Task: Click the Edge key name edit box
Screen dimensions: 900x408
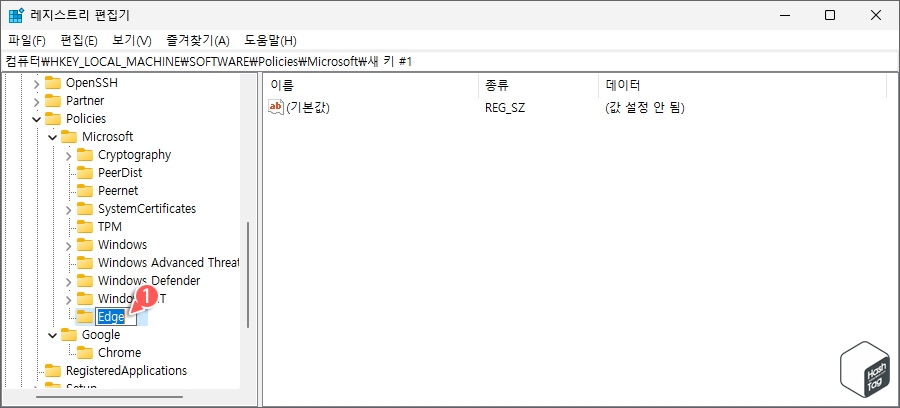Action: pos(116,317)
